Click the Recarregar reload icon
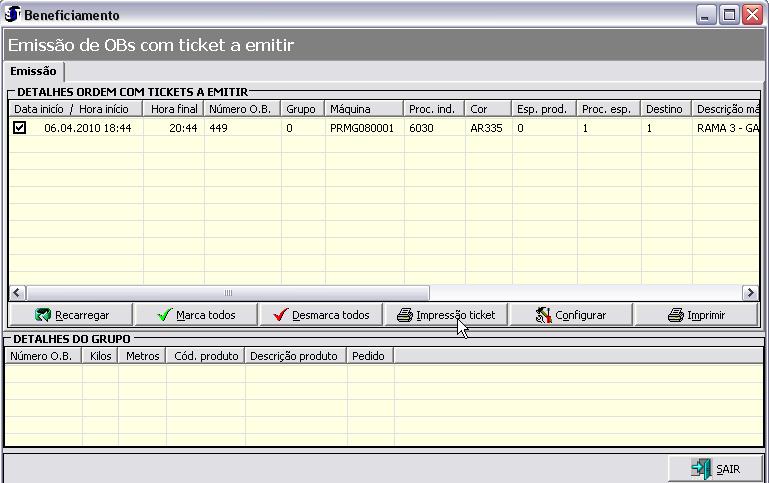Viewport: 769px width, 483px height. tap(43, 315)
